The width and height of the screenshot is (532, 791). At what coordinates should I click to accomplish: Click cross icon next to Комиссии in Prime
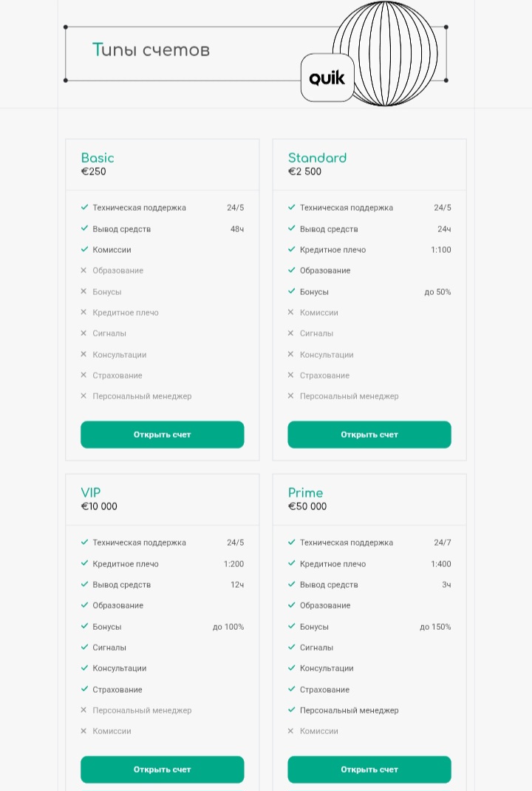pyautogui.click(x=290, y=730)
